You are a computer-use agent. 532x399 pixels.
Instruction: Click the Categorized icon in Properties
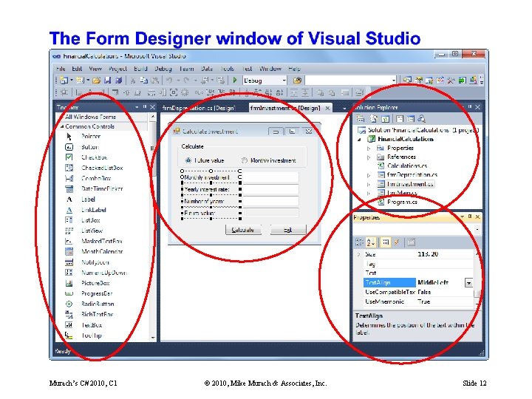359,242
